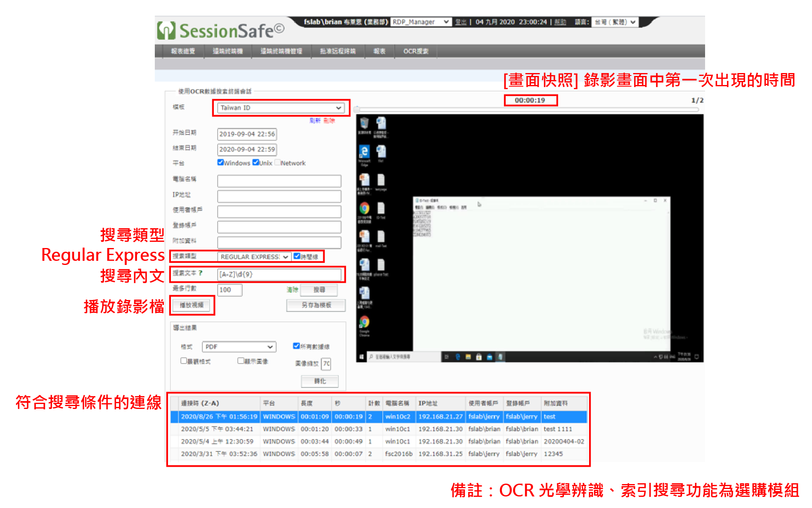Open the RDP_Manager role dropdown in header
The image size is (812, 508).
pyautogui.click(x=420, y=22)
